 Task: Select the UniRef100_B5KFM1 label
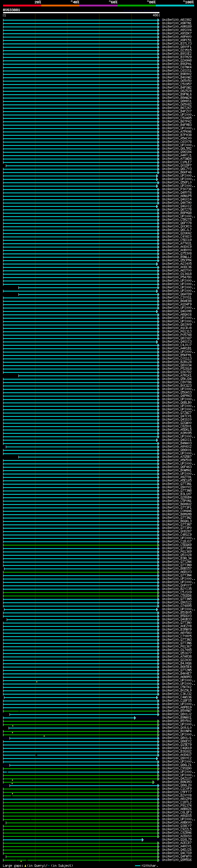coord(176,355)
